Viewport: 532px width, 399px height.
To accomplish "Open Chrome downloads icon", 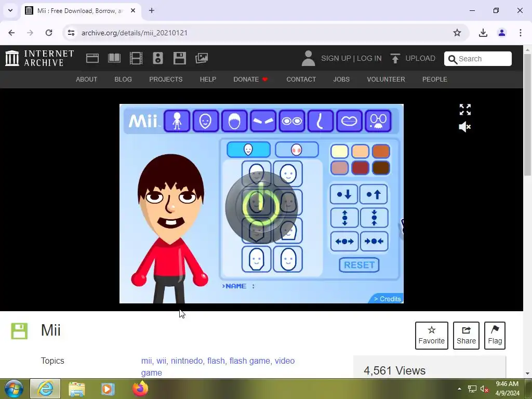I will [x=483, y=33].
